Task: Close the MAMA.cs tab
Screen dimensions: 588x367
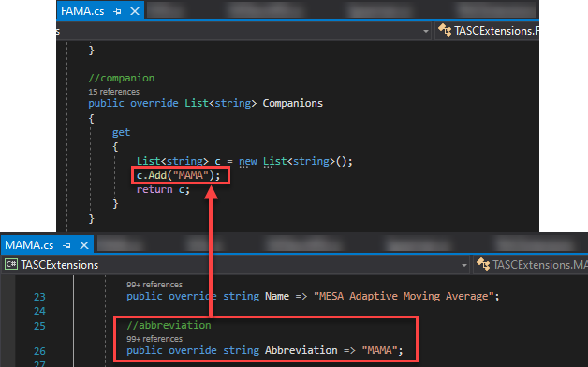Action: point(84,245)
